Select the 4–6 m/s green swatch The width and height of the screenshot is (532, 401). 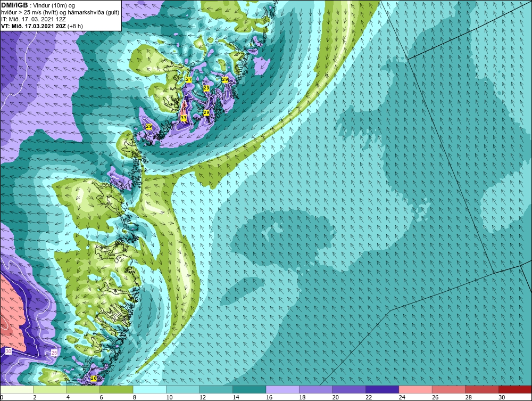click(x=83, y=389)
